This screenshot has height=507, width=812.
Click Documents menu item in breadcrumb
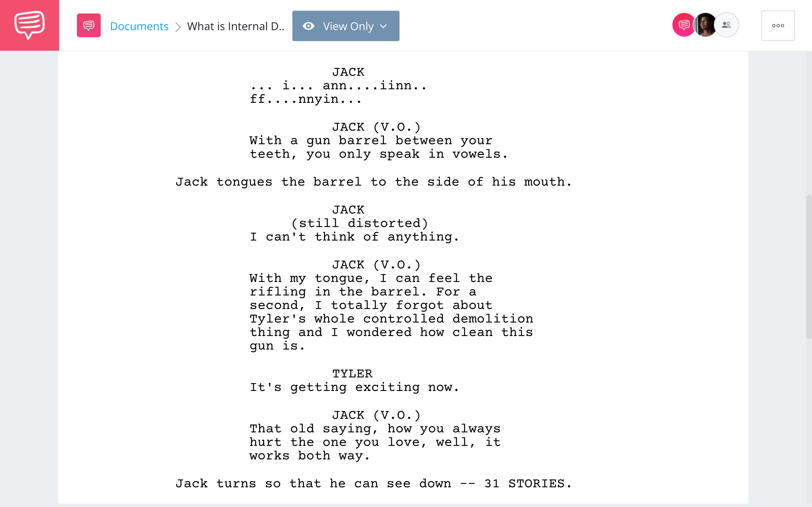(x=139, y=25)
